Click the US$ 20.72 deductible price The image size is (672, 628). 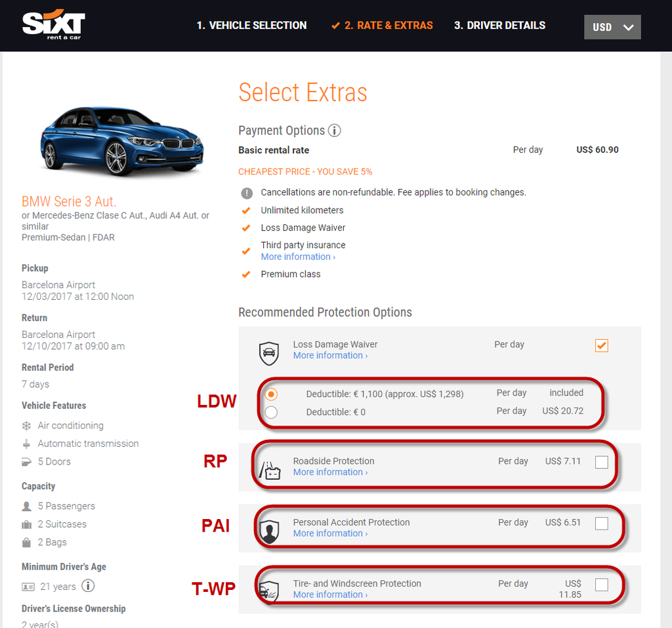click(x=562, y=411)
